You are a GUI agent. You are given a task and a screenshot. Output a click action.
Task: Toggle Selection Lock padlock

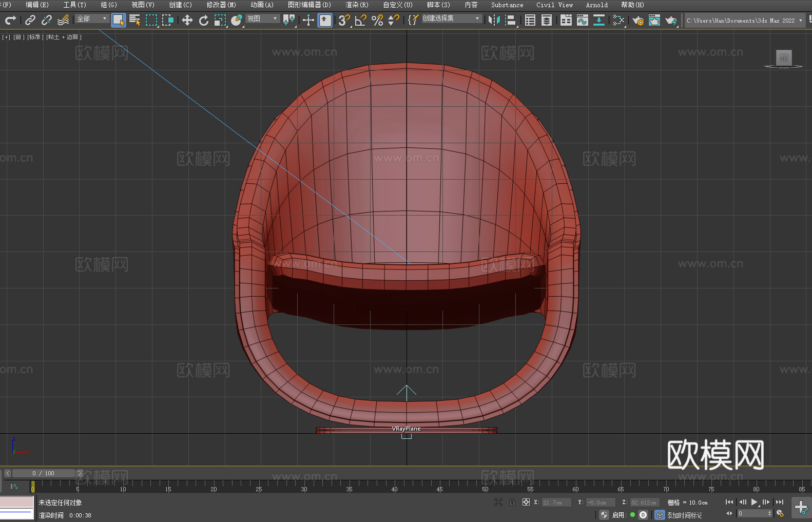pos(512,502)
